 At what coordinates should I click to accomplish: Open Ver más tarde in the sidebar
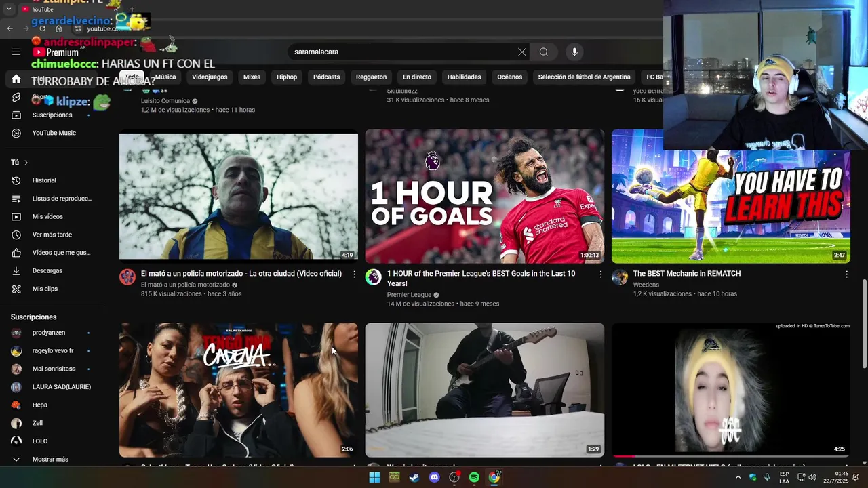[52, 235]
